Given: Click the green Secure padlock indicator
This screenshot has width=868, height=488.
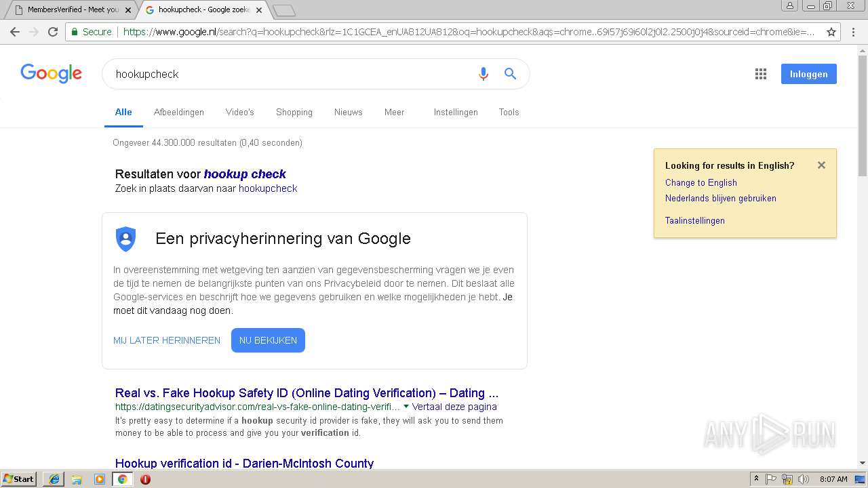Looking at the screenshot, I should pyautogui.click(x=92, y=32).
